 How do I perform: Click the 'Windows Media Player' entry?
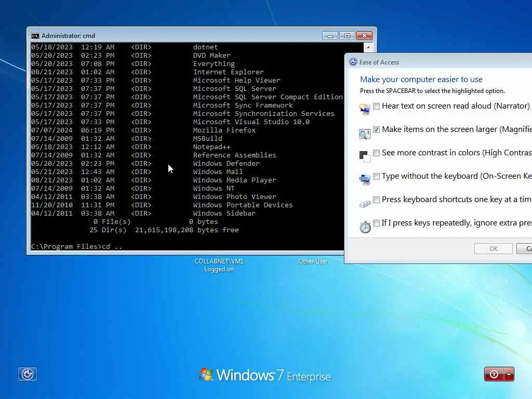[x=234, y=180]
